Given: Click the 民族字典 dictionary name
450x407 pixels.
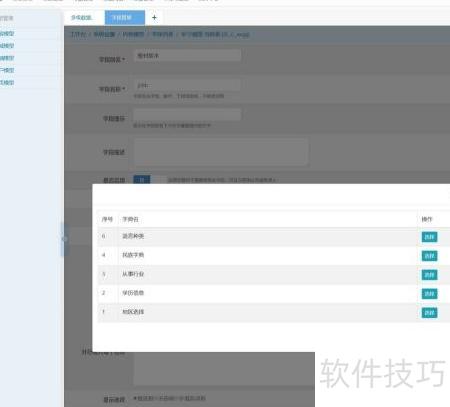Looking at the screenshot, I should (x=133, y=255).
